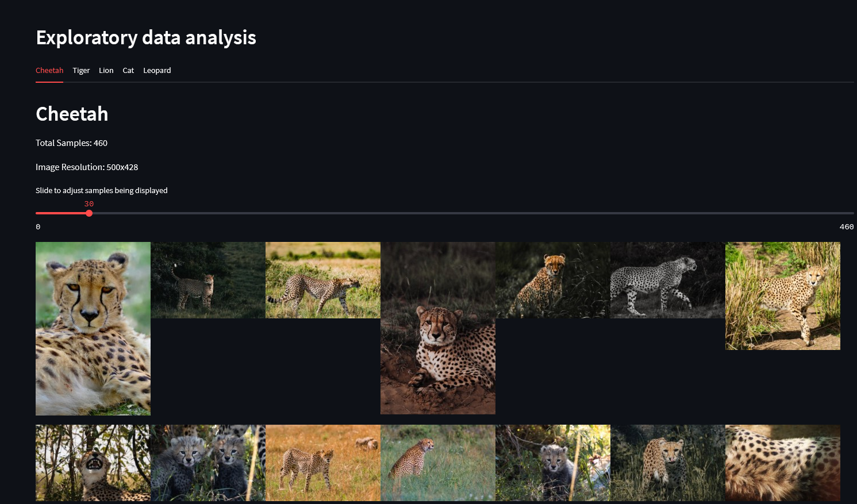
Task: Click the black-and-white walking cheetah photo
Action: tap(668, 280)
